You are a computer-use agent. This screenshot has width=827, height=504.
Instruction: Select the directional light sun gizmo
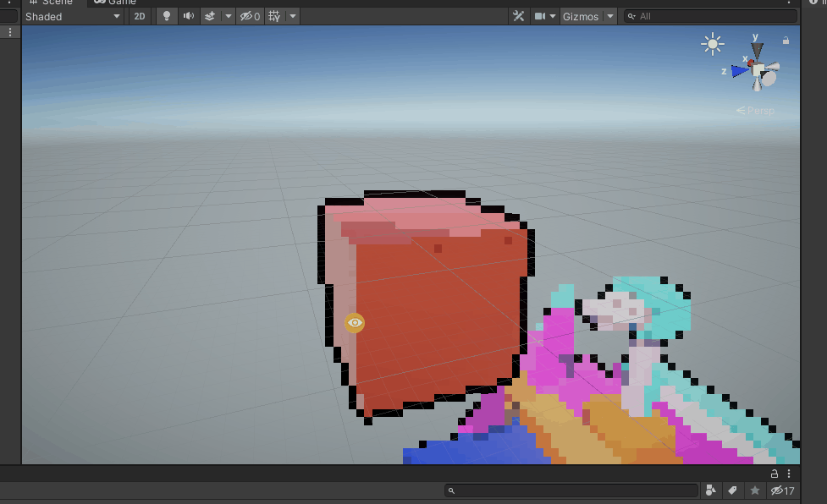coord(713,44)
